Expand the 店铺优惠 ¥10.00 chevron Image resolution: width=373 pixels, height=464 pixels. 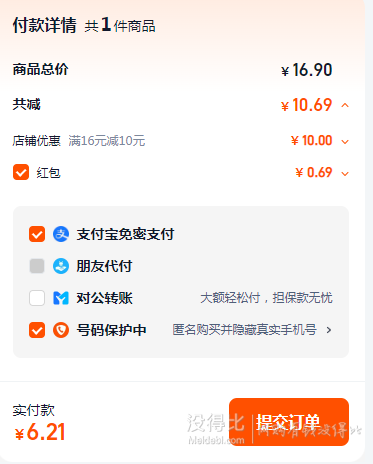pyautogui.click(x=345, y=142)
